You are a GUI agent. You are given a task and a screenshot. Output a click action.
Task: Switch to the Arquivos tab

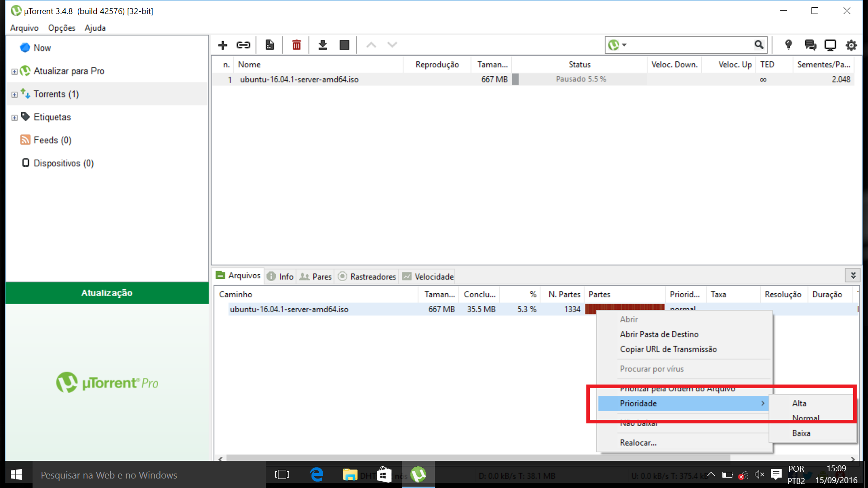coord(238,276)
